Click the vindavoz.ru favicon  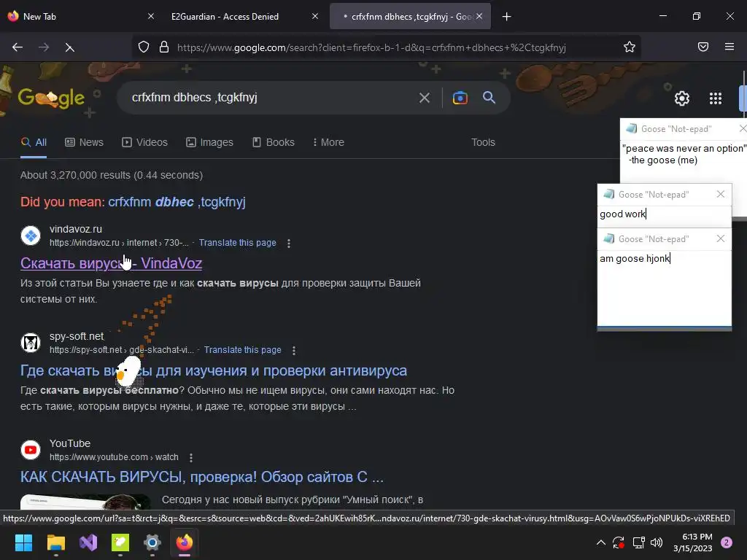(31, 236)
